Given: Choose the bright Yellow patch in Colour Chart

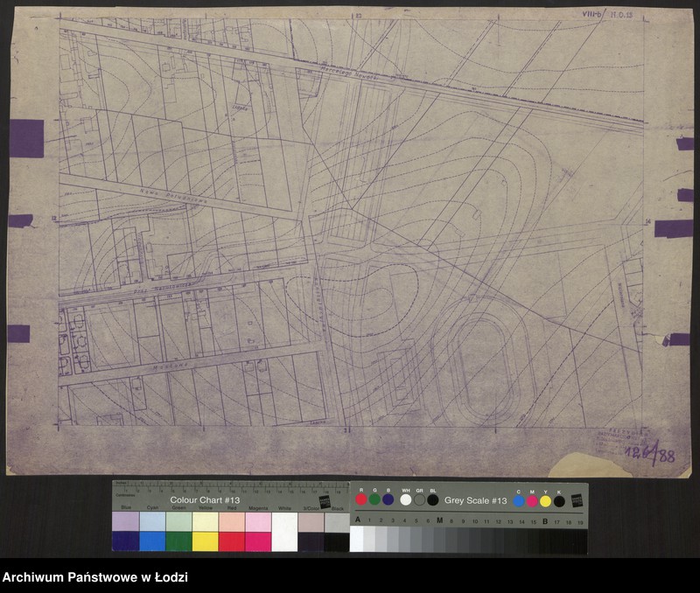Looking at the screenshot, I should click(x=205, y=541).
